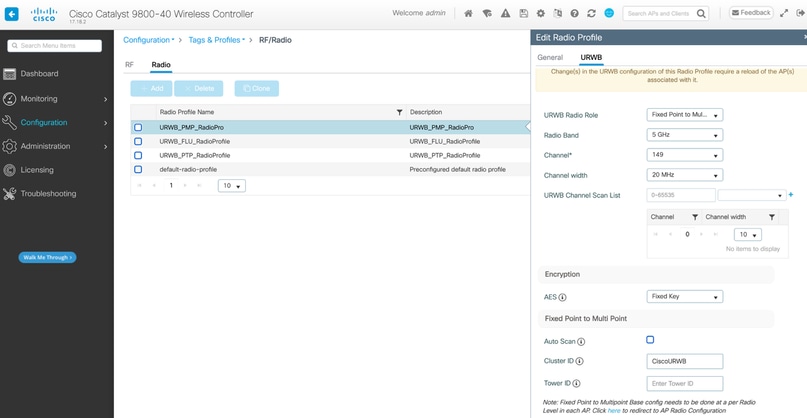Viewport: 807px width, 418px height.
Task: Switch to the General tab
Action: pos(550,57)
